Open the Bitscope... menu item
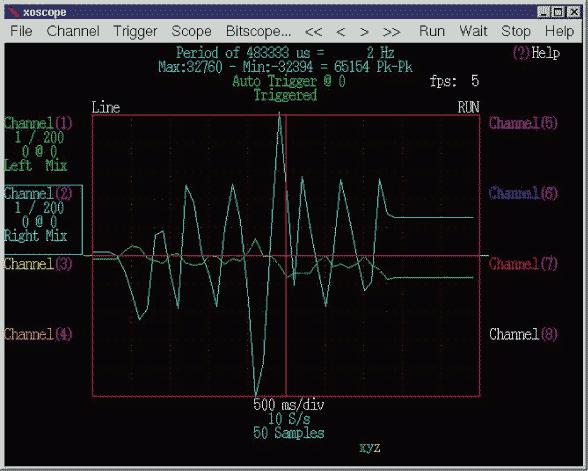Viewport: 588px width, 471px height. pos(258,32)
